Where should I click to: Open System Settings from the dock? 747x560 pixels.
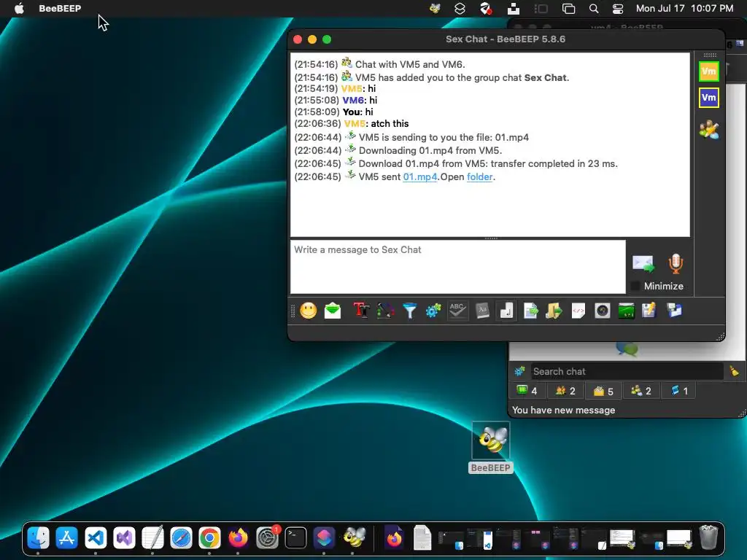[267, 538]
